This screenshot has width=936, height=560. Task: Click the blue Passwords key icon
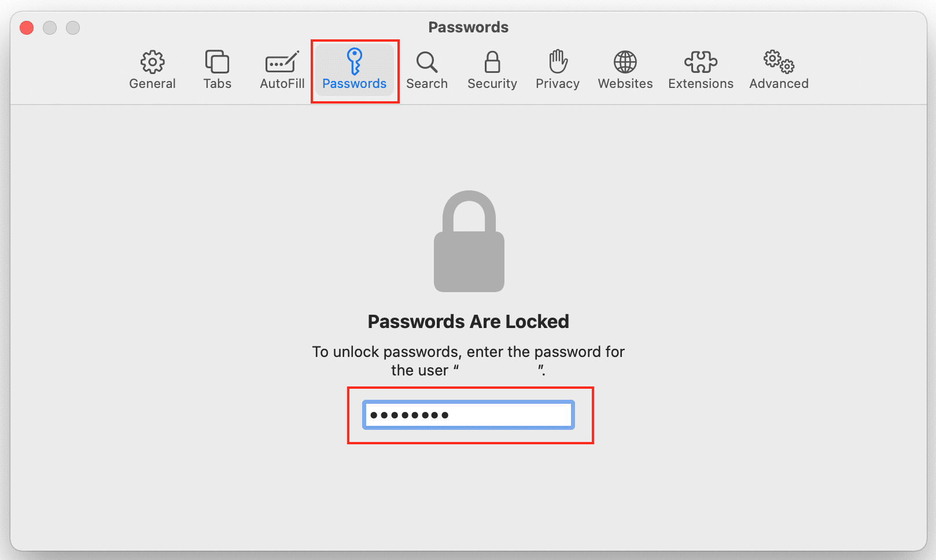[x=354, y=61]
